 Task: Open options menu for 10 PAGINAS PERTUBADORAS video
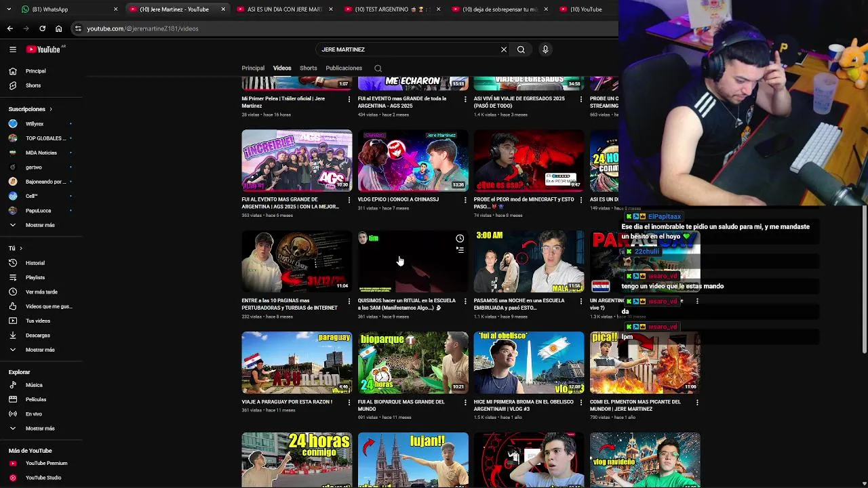349,301
